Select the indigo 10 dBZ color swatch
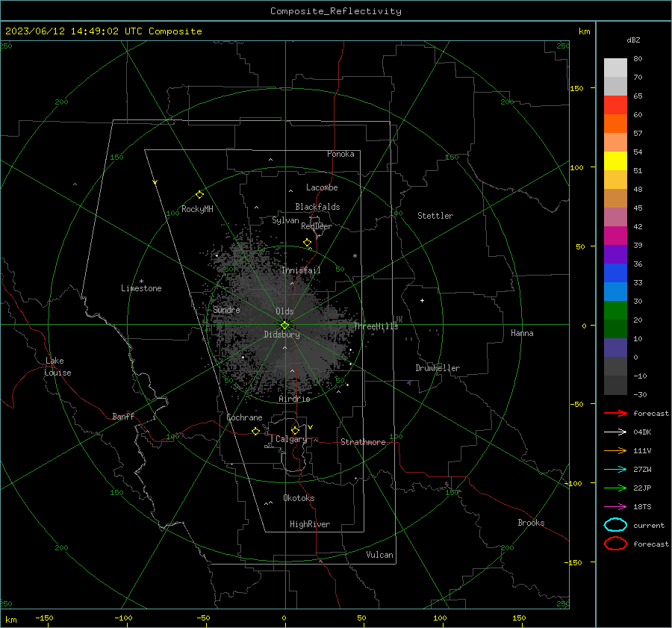Screen dimensions: 672x628 (x=615, y=348)
